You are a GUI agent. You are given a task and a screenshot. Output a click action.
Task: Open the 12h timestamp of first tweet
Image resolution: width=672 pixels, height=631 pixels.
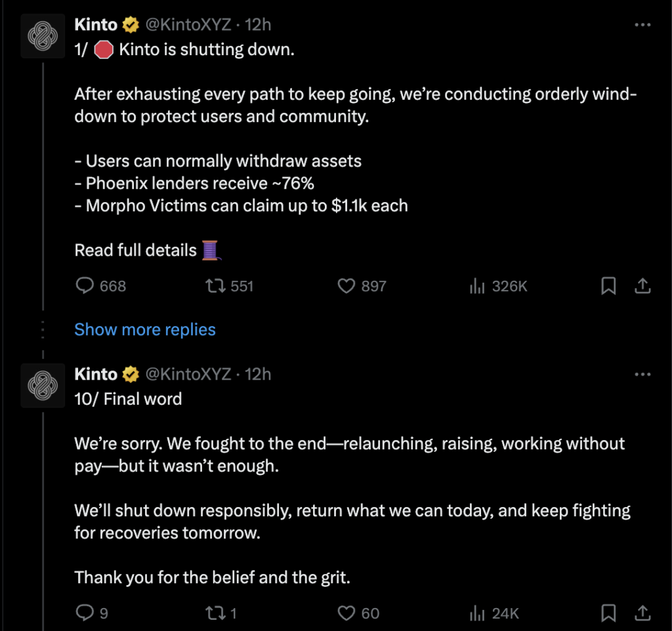pyautogui.click(x=258, y=25)
